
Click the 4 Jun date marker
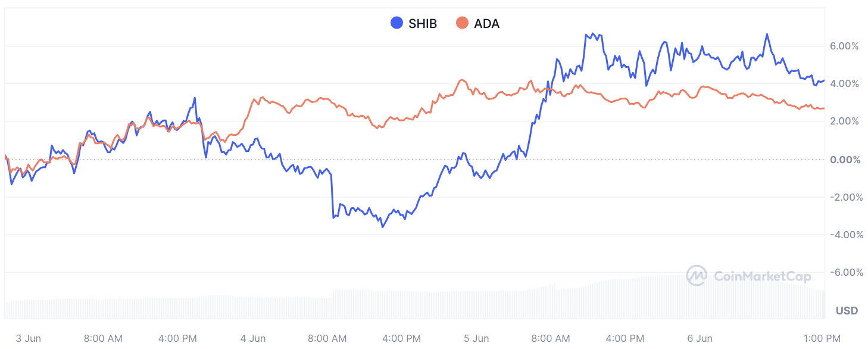253,339
